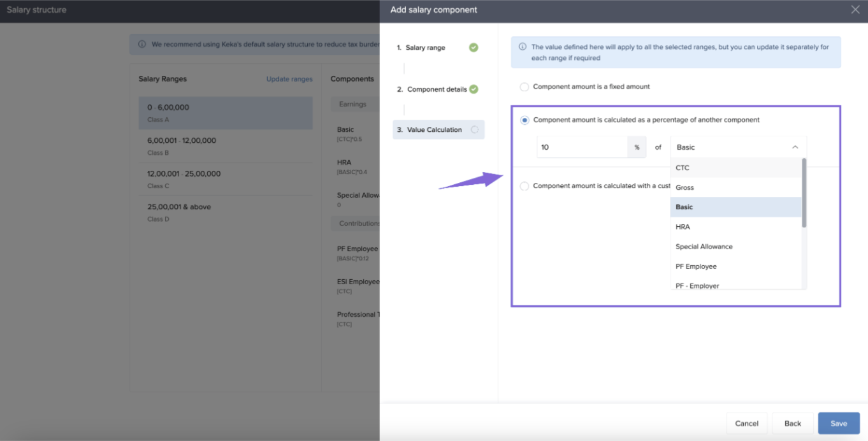Select the custom formula calculation radio option
This screenshot has height=441, width=868.
point(524,186)
